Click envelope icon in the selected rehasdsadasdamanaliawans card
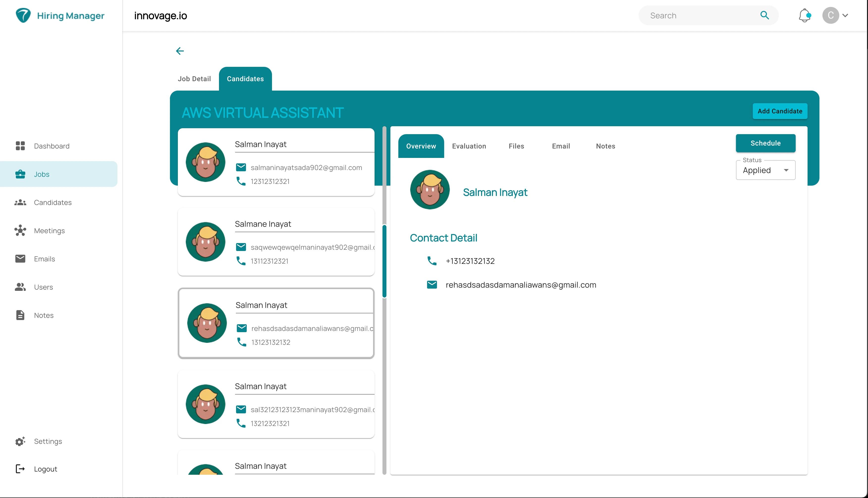The width and height of the screenshot is (868, 498). (242, 328)
